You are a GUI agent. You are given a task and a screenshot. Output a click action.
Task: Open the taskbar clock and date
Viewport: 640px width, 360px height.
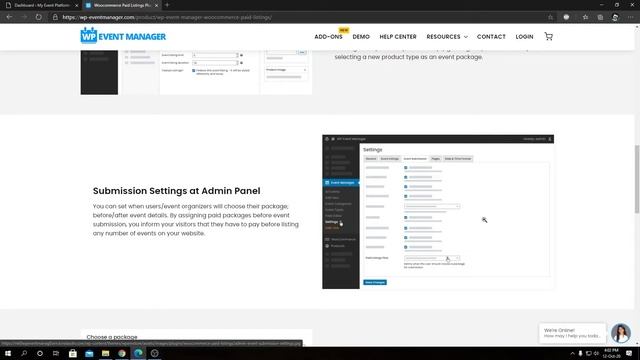tap(611, 353)
